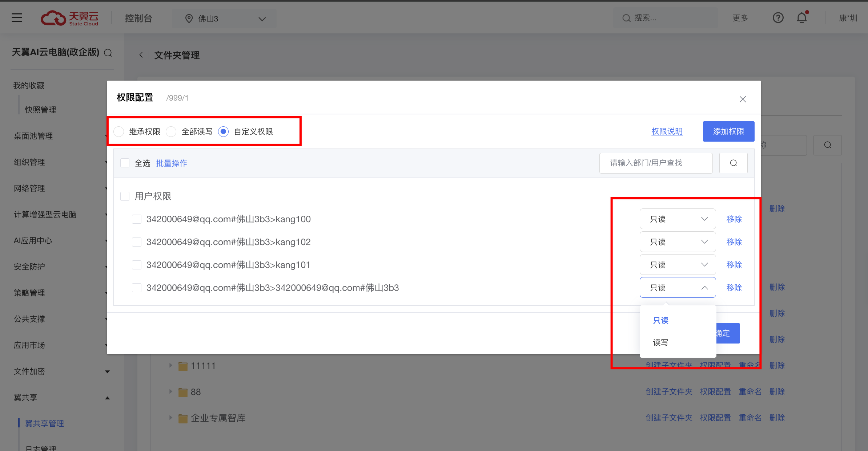Collapse the 翼共享 sidebar section
The width and height of the screenshot is (868, 451).
click(107, 398)
